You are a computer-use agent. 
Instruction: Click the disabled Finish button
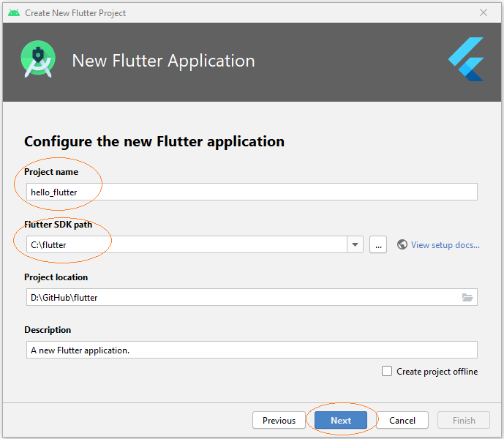[x=464, y=420]
